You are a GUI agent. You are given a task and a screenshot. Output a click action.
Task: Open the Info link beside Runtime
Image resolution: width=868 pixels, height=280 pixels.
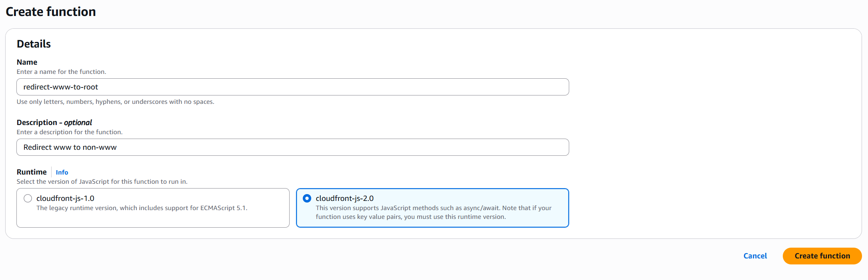pos(62,172)
